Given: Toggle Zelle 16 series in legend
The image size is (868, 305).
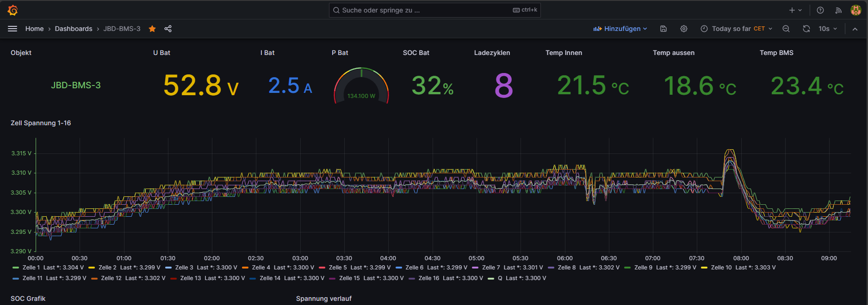Looking at the screenshot, I should click(428, 278).
